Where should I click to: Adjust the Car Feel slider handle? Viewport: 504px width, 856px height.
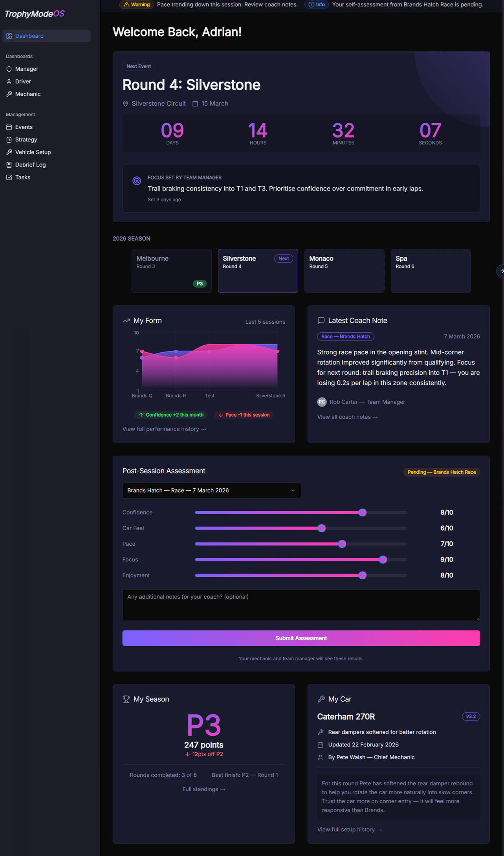[x=322, y=528]
